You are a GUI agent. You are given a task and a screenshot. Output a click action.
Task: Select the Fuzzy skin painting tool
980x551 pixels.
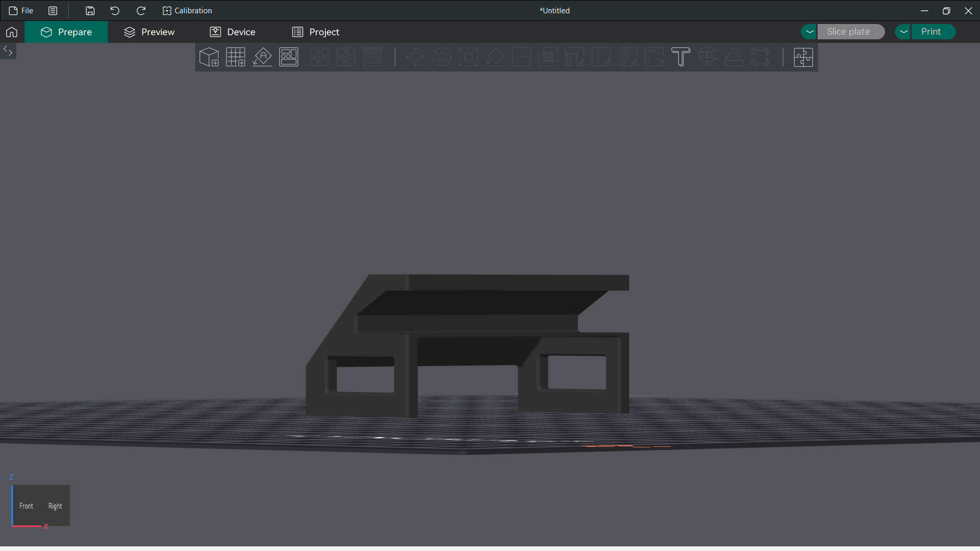coord(628,57)
